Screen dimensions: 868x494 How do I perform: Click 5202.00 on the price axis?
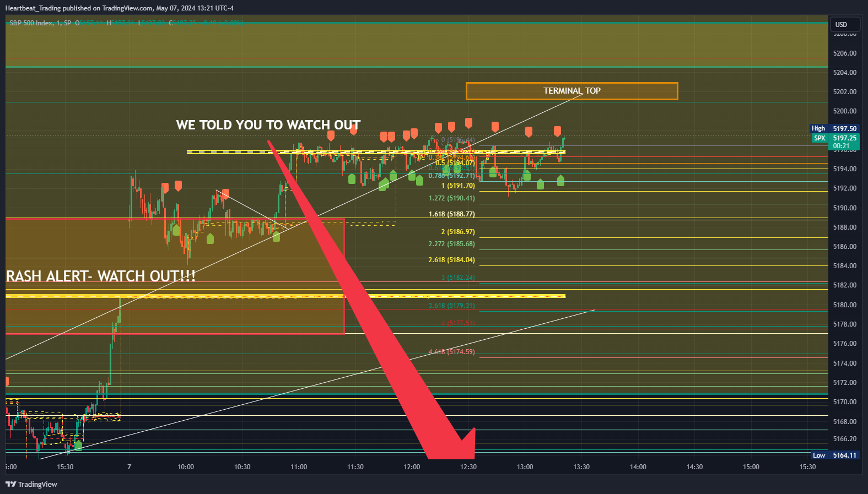click(845, 92)
